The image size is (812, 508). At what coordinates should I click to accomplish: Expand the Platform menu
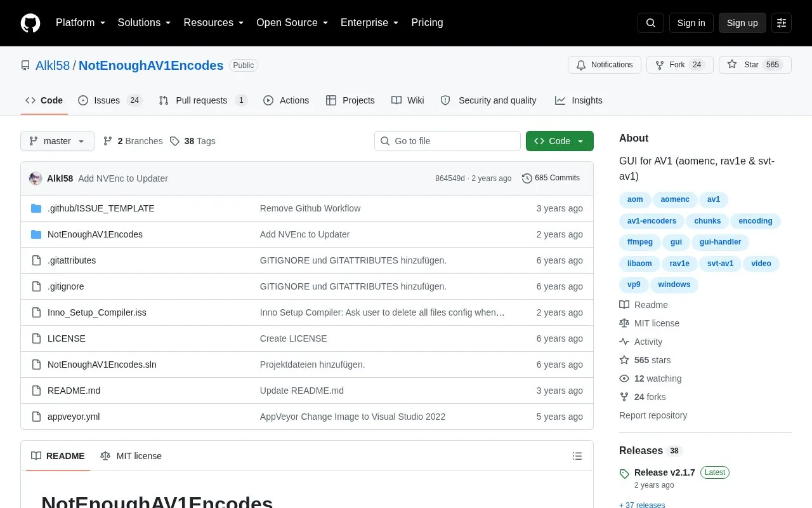(x=81, y=23)
